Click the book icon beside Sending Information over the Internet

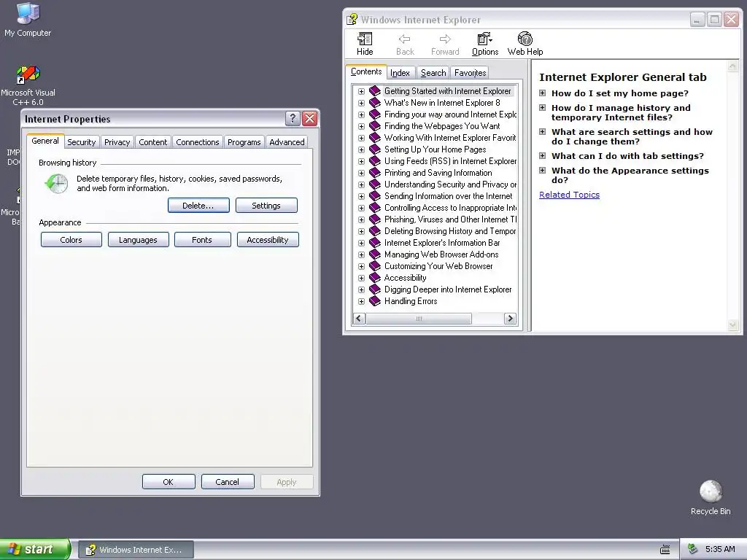click(375, 195)
